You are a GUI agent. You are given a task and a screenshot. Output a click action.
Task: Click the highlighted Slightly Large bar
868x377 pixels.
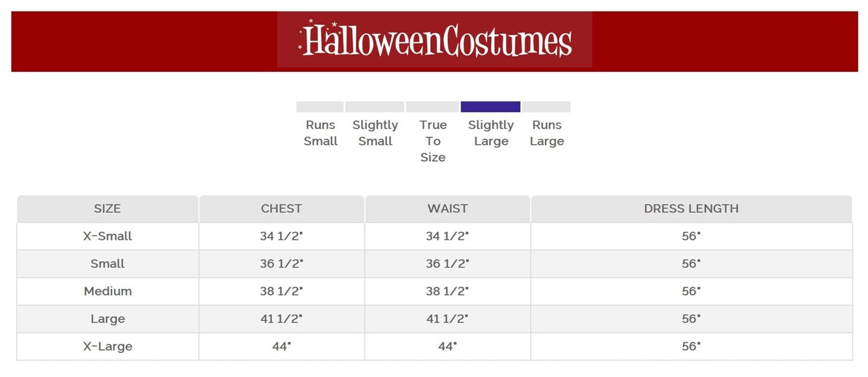coord(490,107)
